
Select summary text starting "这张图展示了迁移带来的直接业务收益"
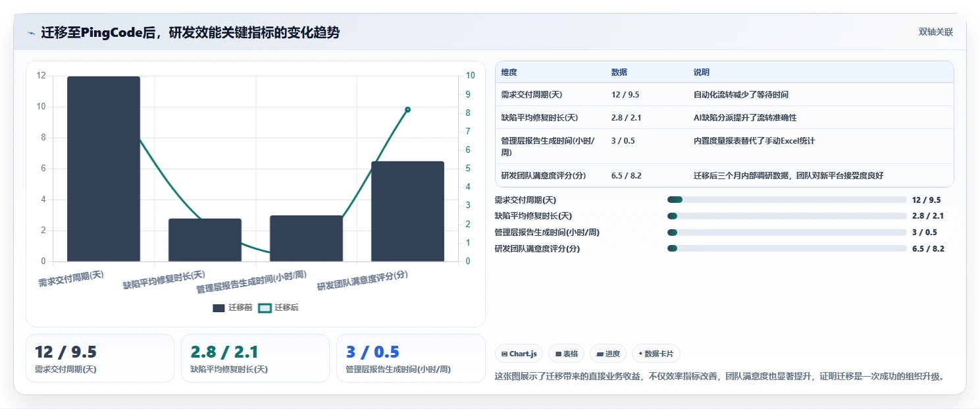tap(721, 377)
